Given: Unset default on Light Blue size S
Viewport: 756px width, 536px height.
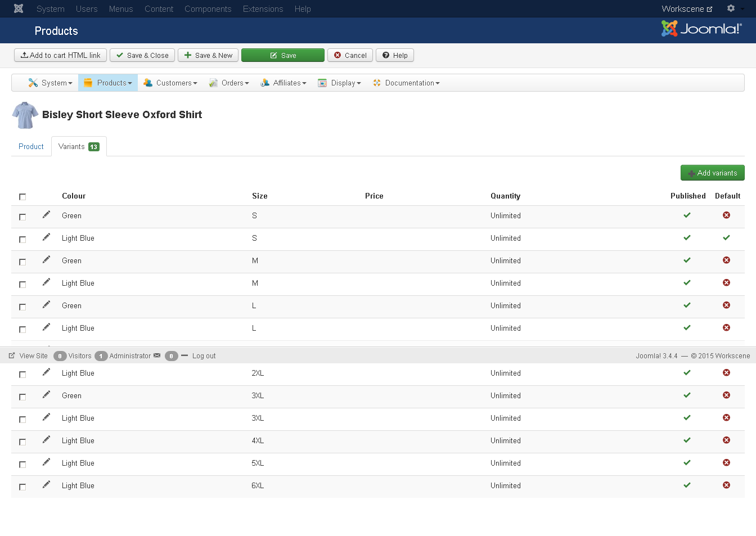Looking at the screenshot, I should (x=726, y=238).
